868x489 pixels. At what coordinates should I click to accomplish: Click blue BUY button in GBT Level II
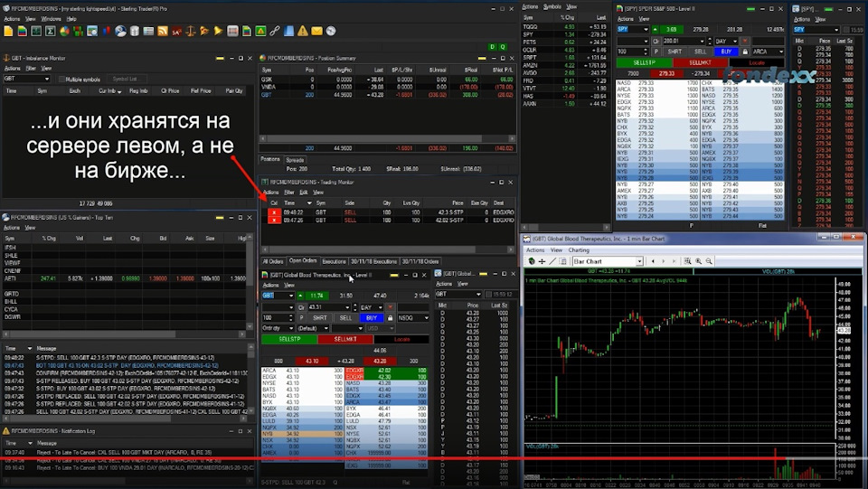372,318
